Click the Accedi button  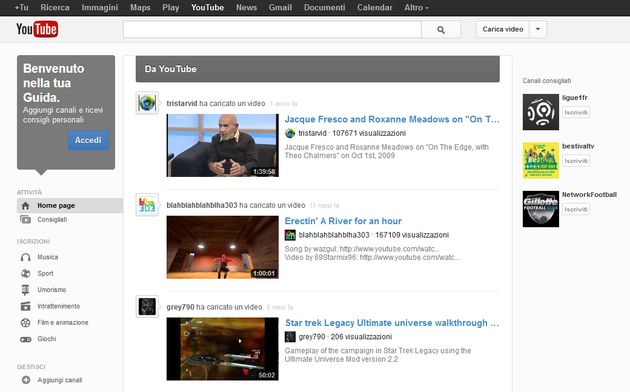click(88, 140)
